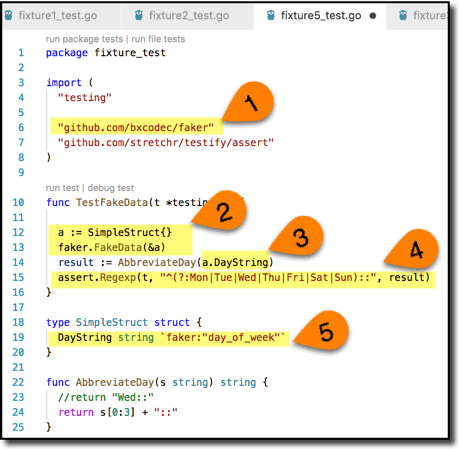Click the 'package' keyword on line 1
The height and width of the screenshot is (449, 460).
coord(67,53)
